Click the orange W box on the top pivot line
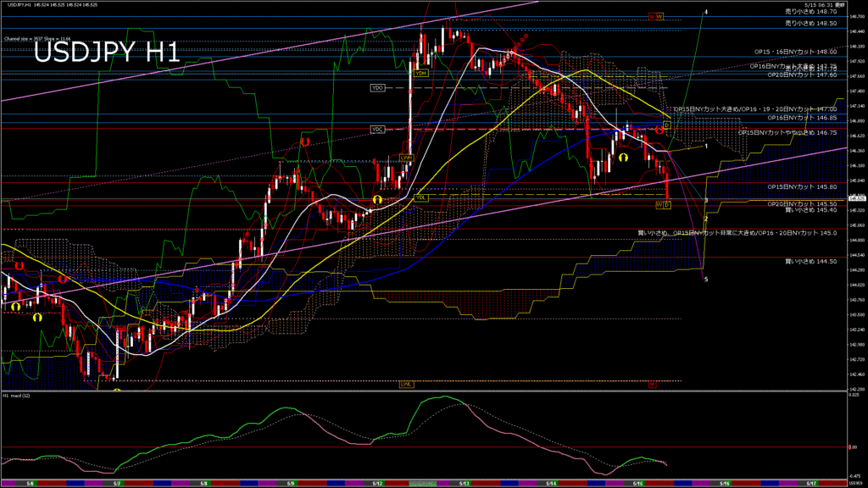The width and height of the screenshot is (868, 488). coord(659,17)
